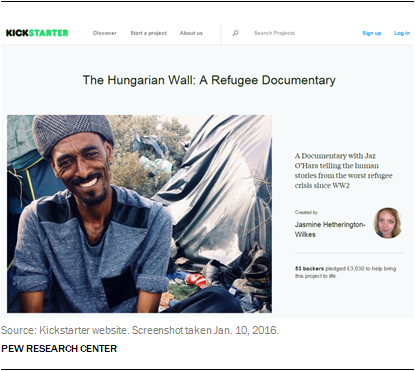The height and width of the screenshot is (371, 415).
Task: Open the project photo of smiling man
Action: (139, 214)
